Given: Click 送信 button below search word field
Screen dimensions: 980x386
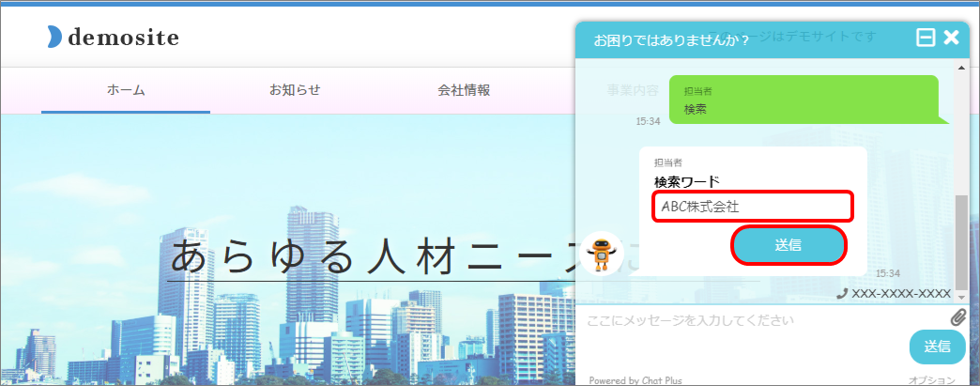Looking at the screenshot, I should coord(789,245).
